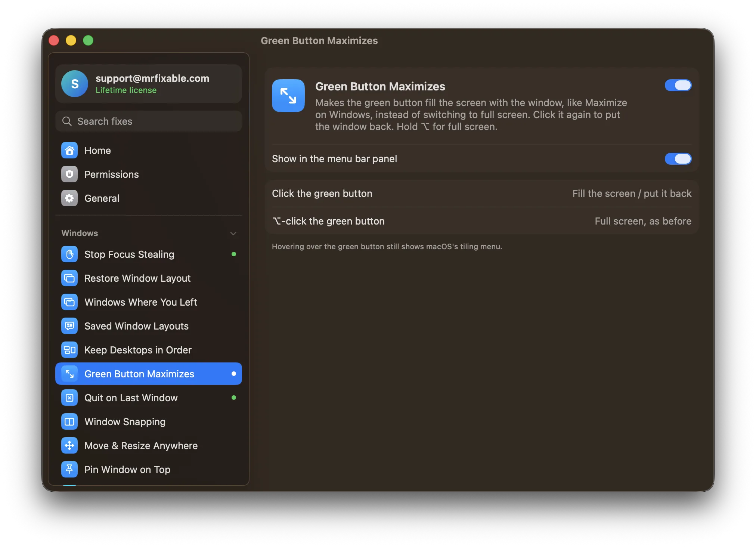Click the Keep Desktops in Order icon
Viewport: 756px width, 547px height.
(x=69, y=350)
